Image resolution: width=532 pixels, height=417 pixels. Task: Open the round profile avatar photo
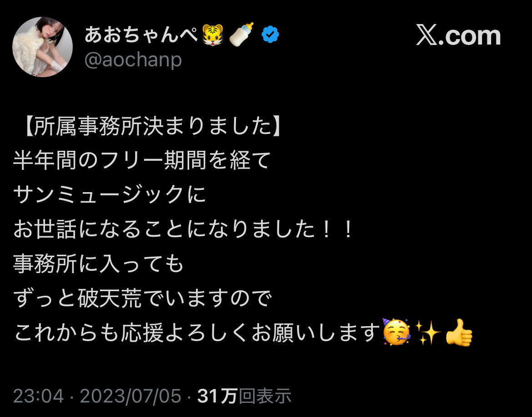click(x=42, y=47)
